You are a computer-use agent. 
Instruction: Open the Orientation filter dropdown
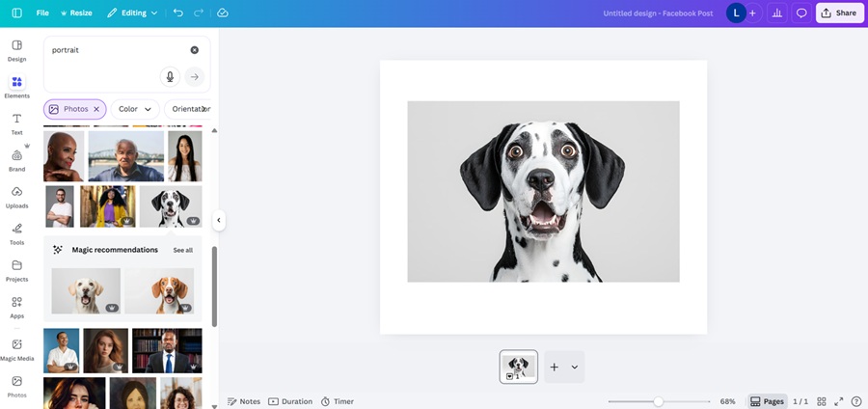tap(188, 109)
